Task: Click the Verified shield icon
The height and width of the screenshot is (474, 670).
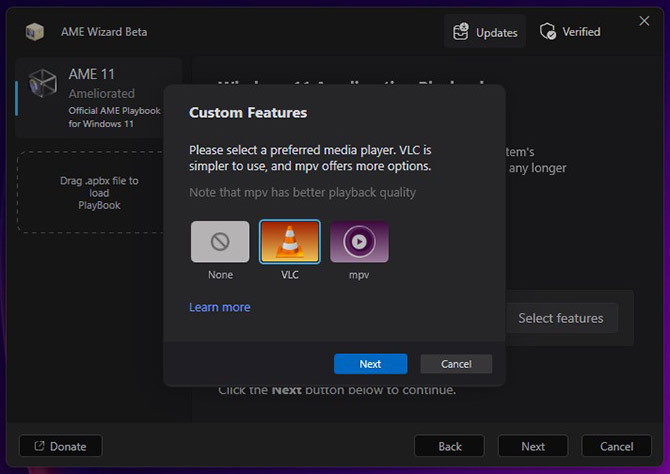Action: [x=548, y=32]
